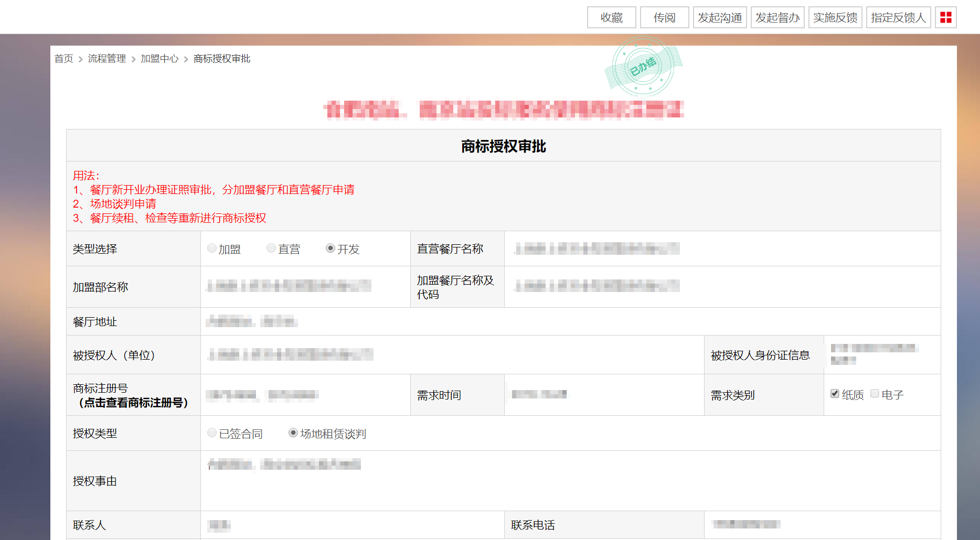Viewport: 980px width, 540px height.
Task: Click 商标授权审批 breadcrumb item
Action: click(221, 59)
